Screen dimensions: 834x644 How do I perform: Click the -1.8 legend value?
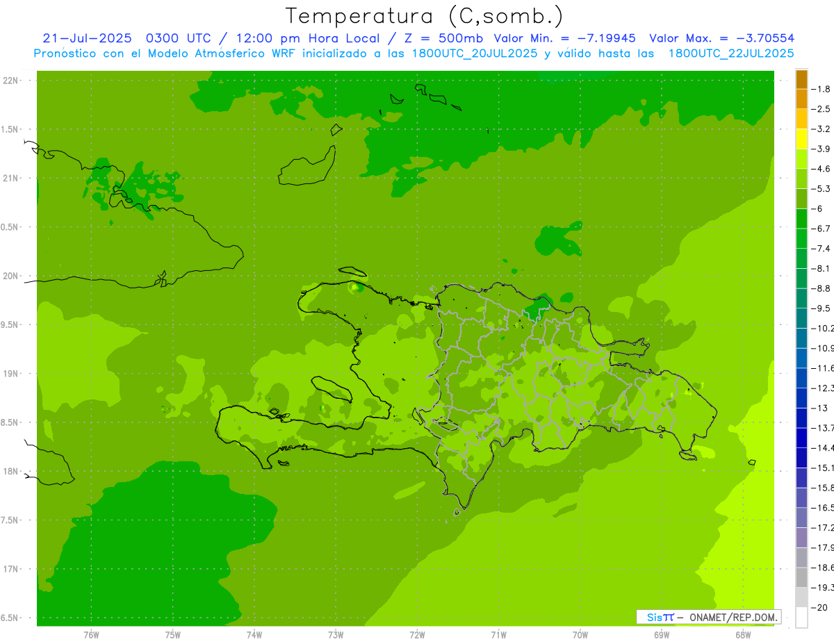click(821, 89)
